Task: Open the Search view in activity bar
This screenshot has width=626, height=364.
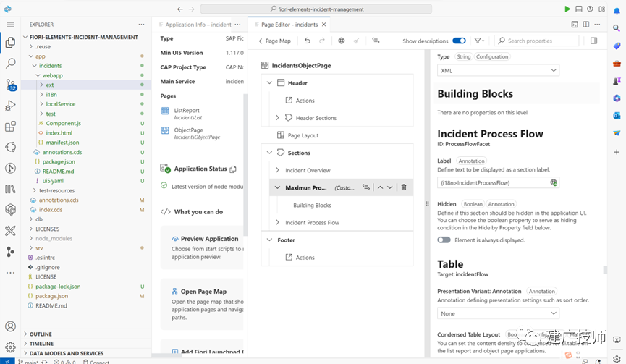Action: click(x=11, y=63)
